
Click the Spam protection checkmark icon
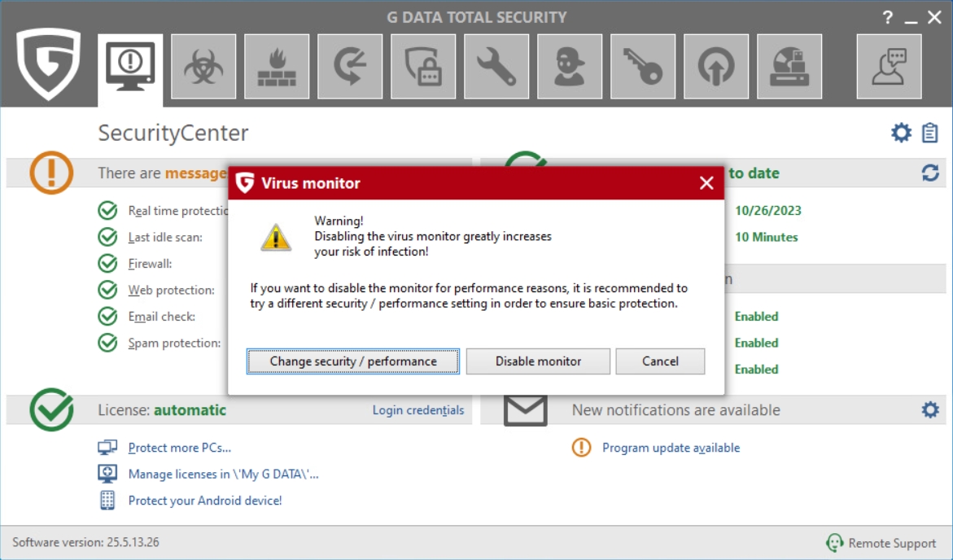[x=107, y=343]
